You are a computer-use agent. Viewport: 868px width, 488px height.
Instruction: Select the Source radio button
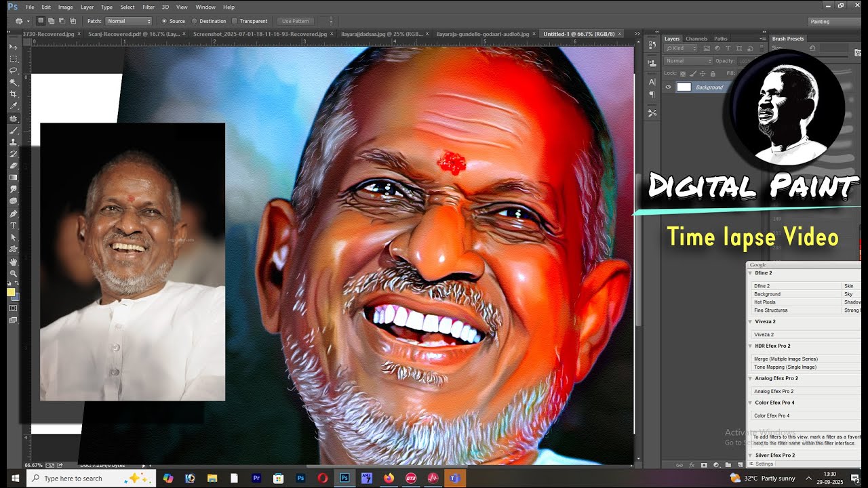164,21
